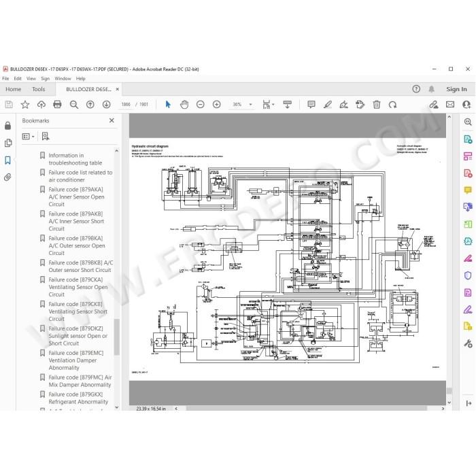476x476 pixels.
Task: Open the Help menu
Action: tap(81, 78)
